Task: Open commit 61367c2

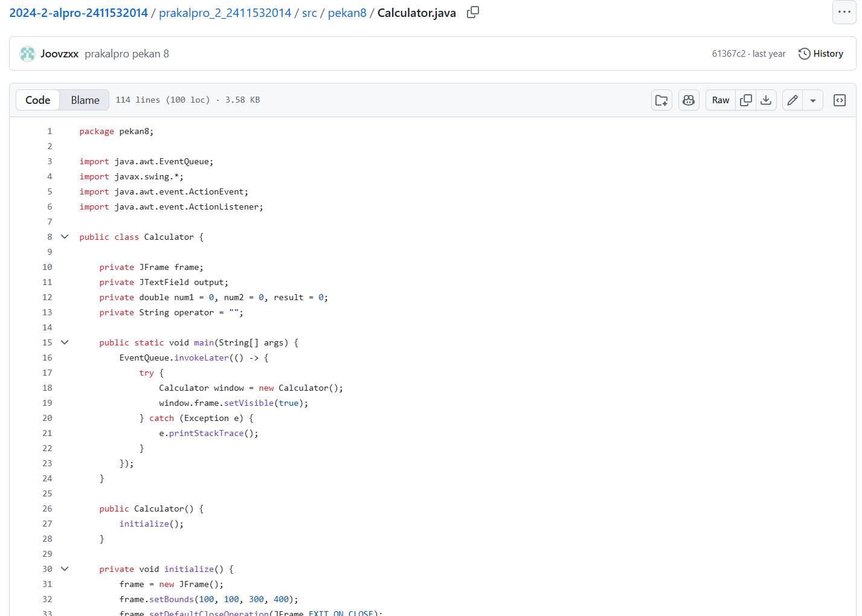Action: [728, 54]
